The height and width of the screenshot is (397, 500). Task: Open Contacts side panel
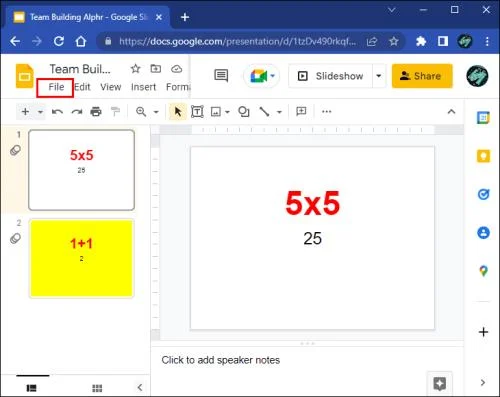point(483,233)
